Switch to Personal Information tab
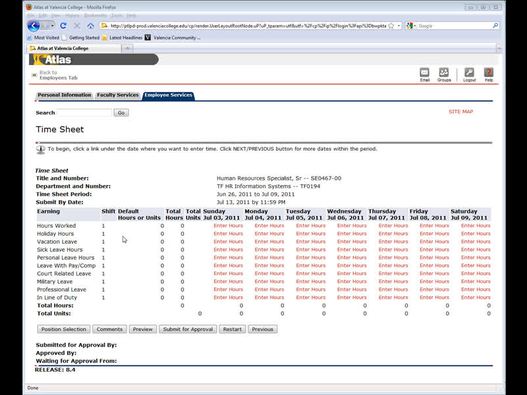The width and height of the screenshot is (527, 395). tap(64, 95)
